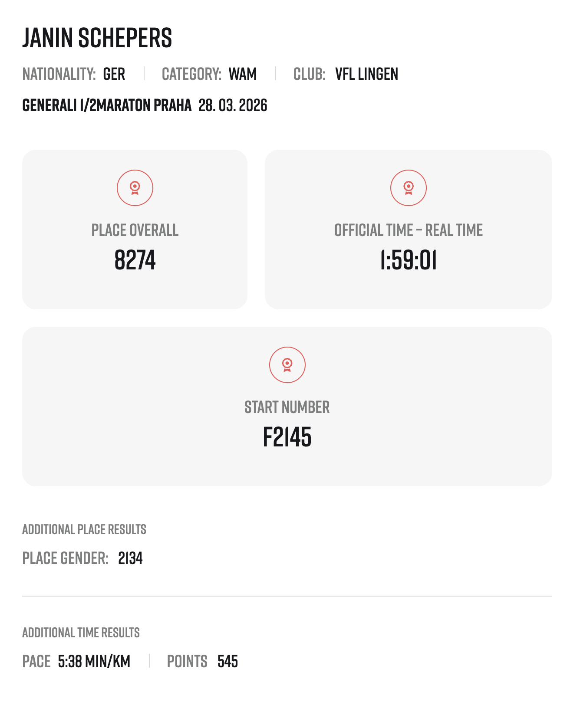Select the category value WAM
567x728 pixels.
point(243,74)
